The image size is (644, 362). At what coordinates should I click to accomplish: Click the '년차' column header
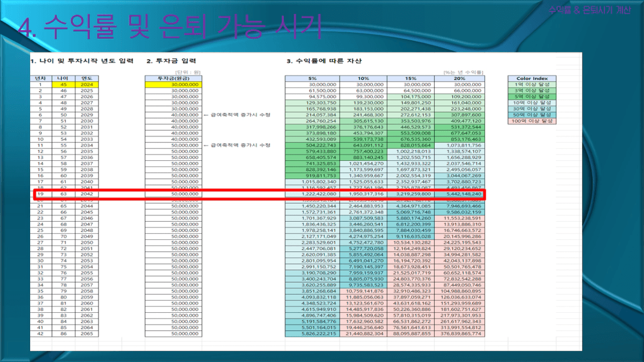[40, 78]
